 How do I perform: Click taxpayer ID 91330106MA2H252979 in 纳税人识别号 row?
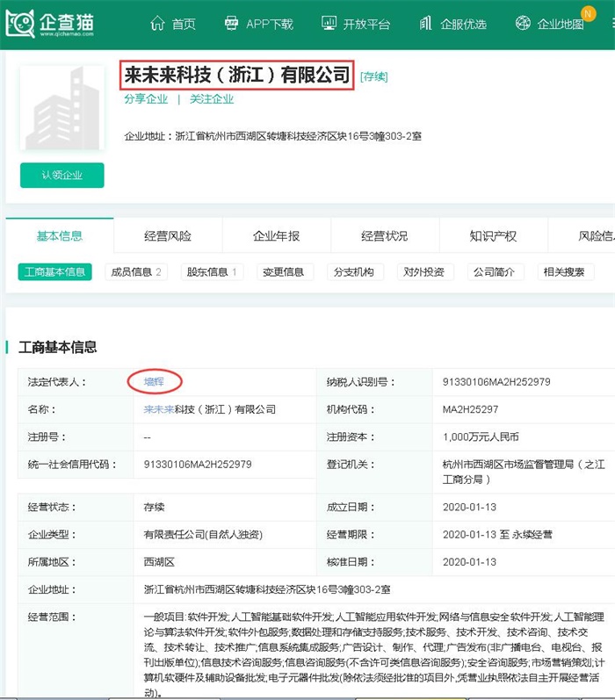pyautogui.click(x=496, y=382)
